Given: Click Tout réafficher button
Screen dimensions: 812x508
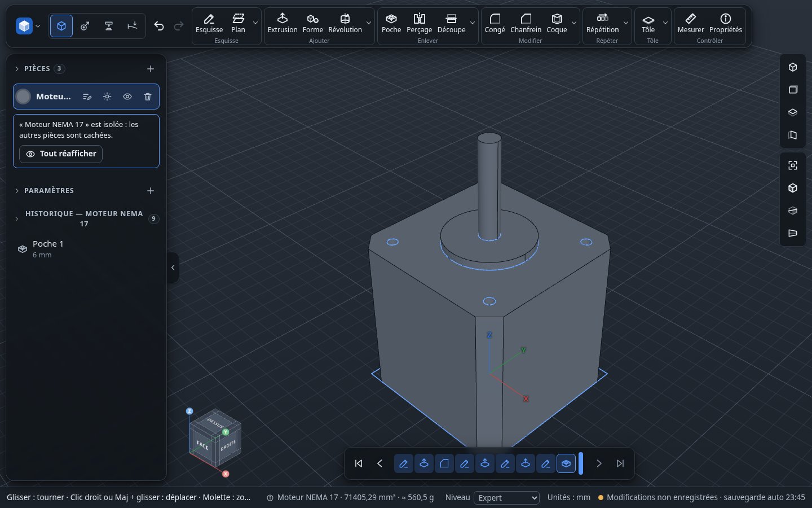Looking at the screenshot, I should click(61, 154).
